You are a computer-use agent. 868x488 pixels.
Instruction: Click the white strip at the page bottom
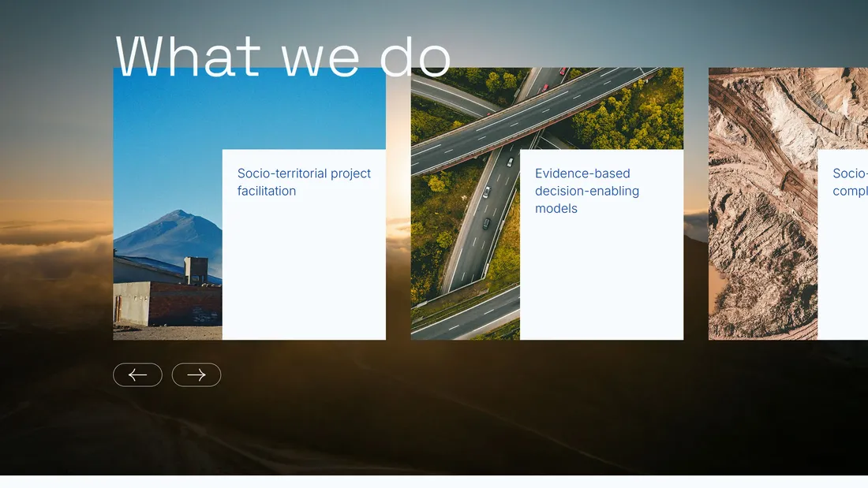tap(434, 482)
